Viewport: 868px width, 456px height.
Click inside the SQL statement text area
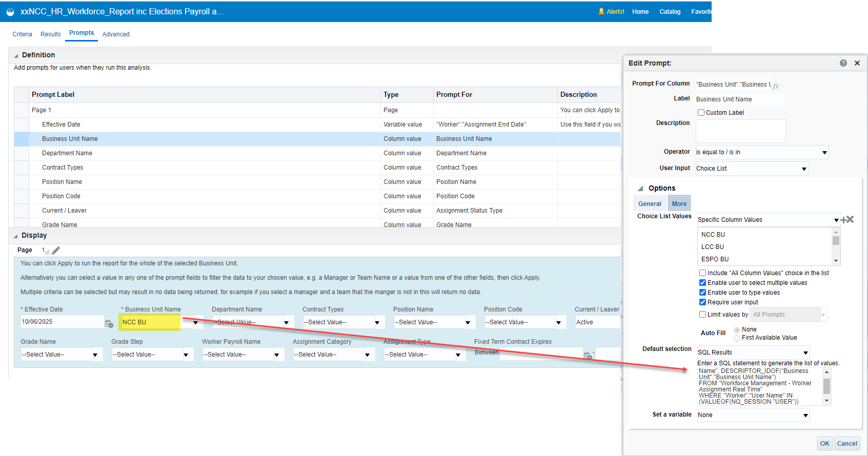(x=760, y=386)
